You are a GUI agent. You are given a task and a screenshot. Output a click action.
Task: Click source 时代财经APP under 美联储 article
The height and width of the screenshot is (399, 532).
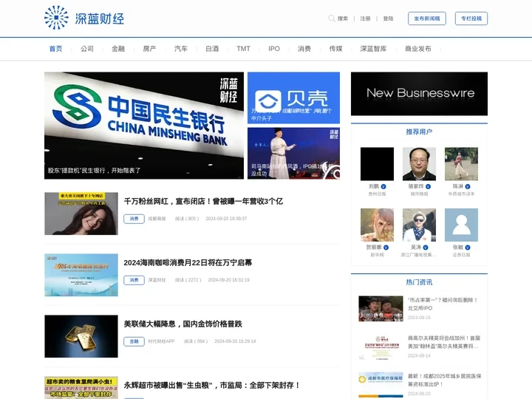161,341
